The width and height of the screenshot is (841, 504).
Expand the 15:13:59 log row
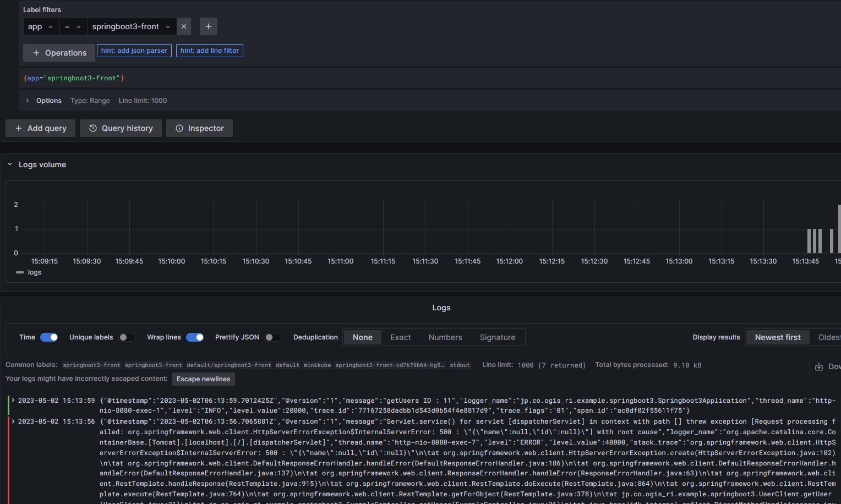tap(13, 401)
